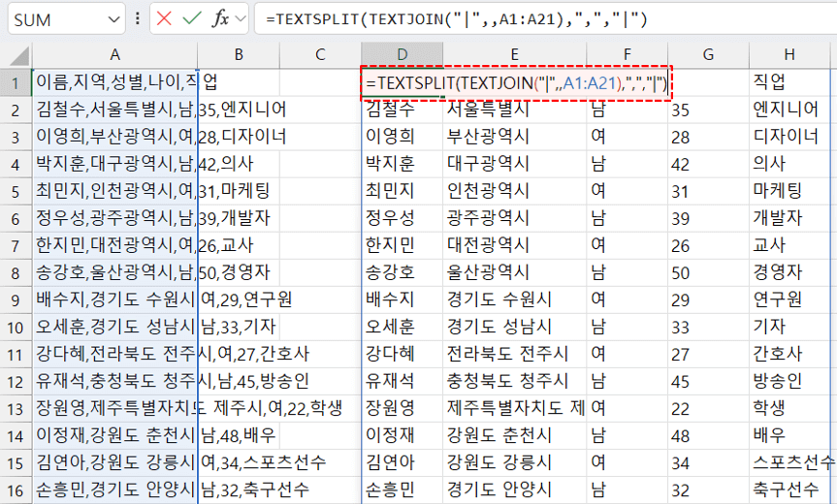Select row 1 header
This screenshot has height=504, width=837.
click(16, 82)
